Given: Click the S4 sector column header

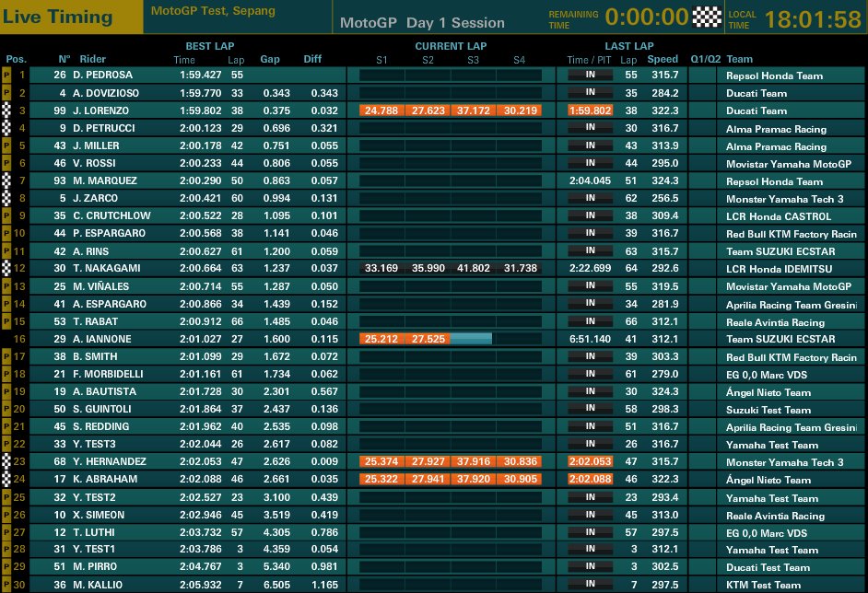Looking at the screenshot, I should (x=519, y=60).
